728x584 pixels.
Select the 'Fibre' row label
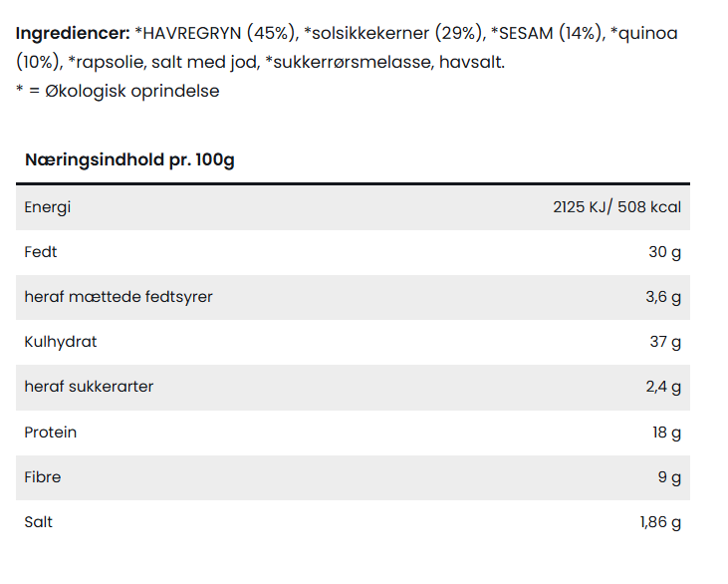click(x=43, y=477)
